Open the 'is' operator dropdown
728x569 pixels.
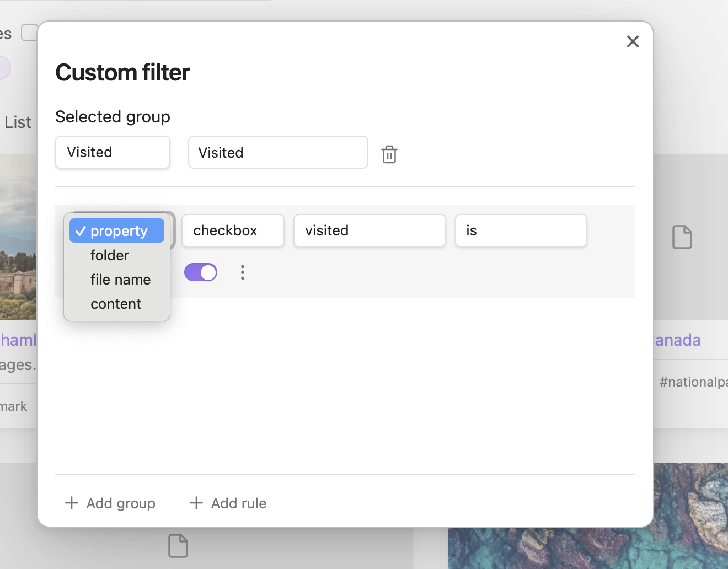click(521, 230)
